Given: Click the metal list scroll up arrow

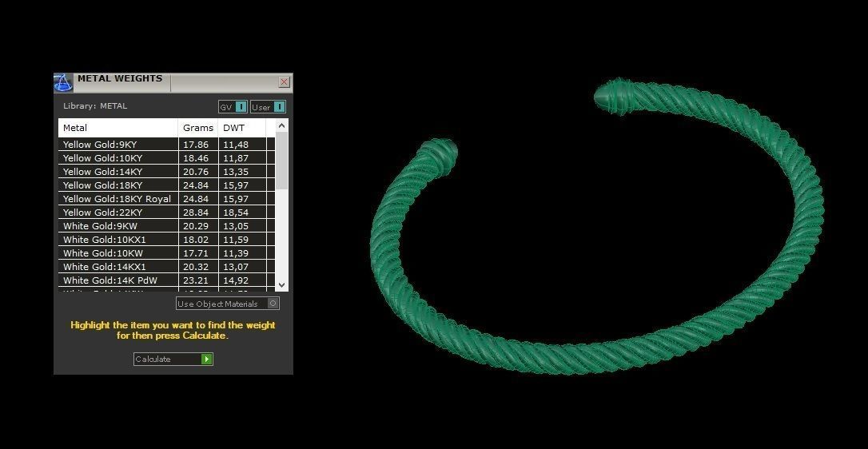Looking at the screenshot, I should coord(282,125).
